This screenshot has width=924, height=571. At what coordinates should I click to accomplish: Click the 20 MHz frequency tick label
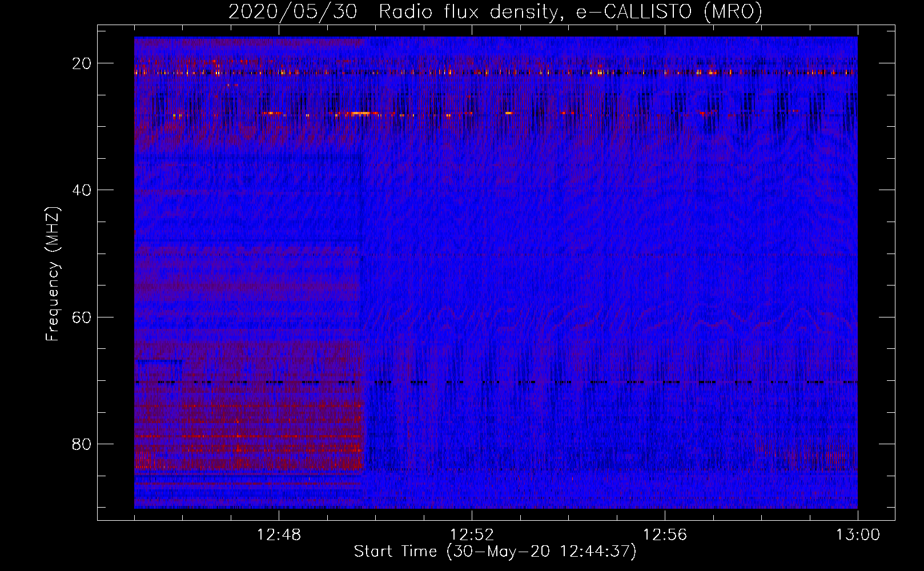pyautogui.click(x=82, y=63)
